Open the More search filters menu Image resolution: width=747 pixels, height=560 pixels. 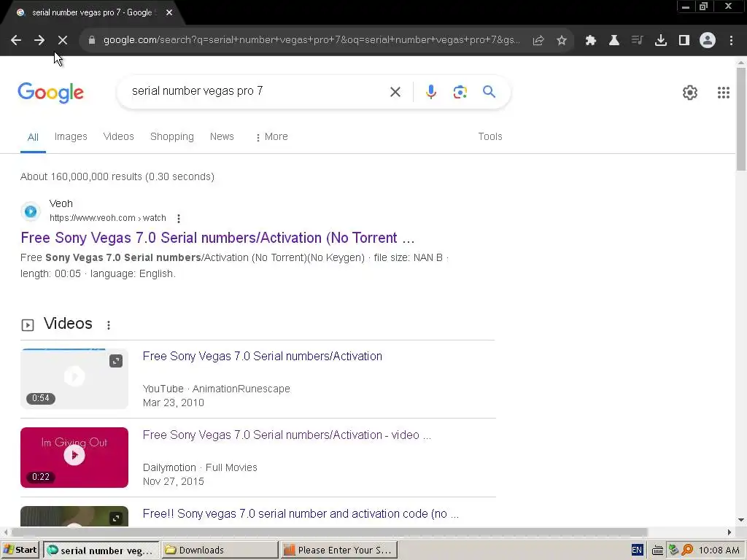[271, 136]
